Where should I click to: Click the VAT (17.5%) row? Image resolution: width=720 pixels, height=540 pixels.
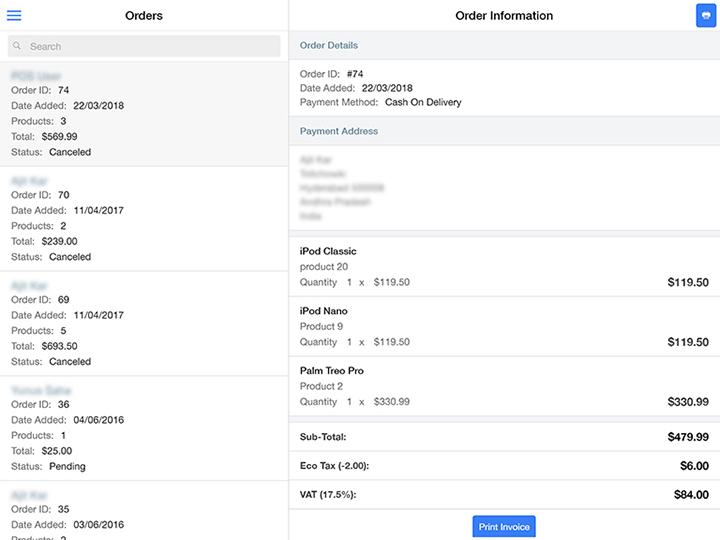click(x=504, y=494)
